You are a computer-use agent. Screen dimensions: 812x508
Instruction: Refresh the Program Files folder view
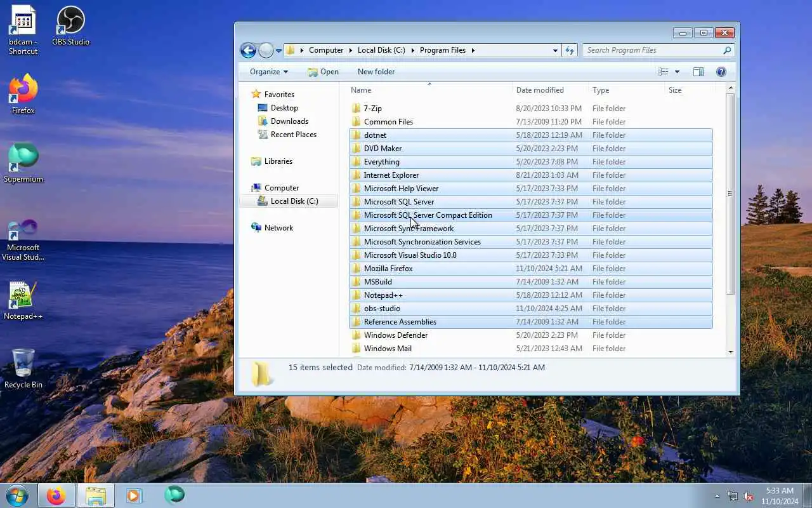569,50
